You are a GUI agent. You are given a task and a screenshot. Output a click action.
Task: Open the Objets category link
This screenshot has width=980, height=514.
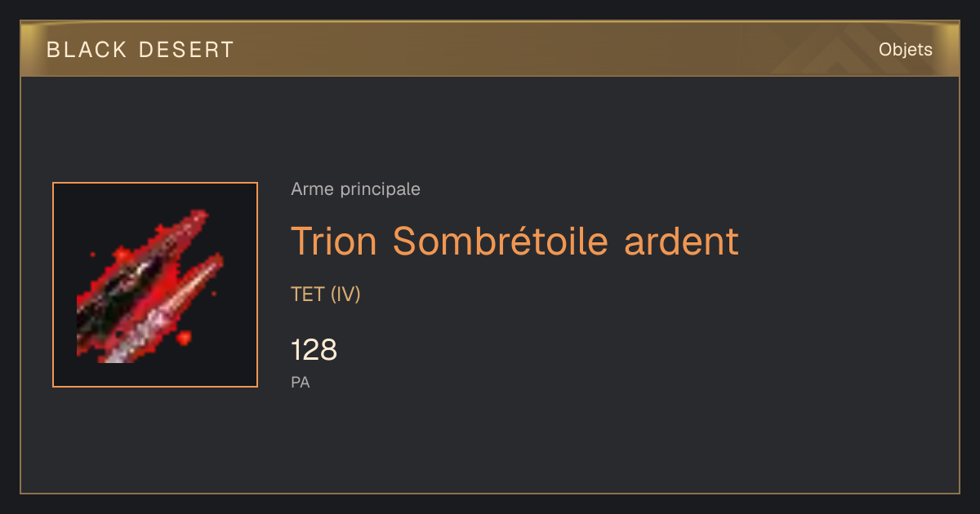tap(905, 50)
